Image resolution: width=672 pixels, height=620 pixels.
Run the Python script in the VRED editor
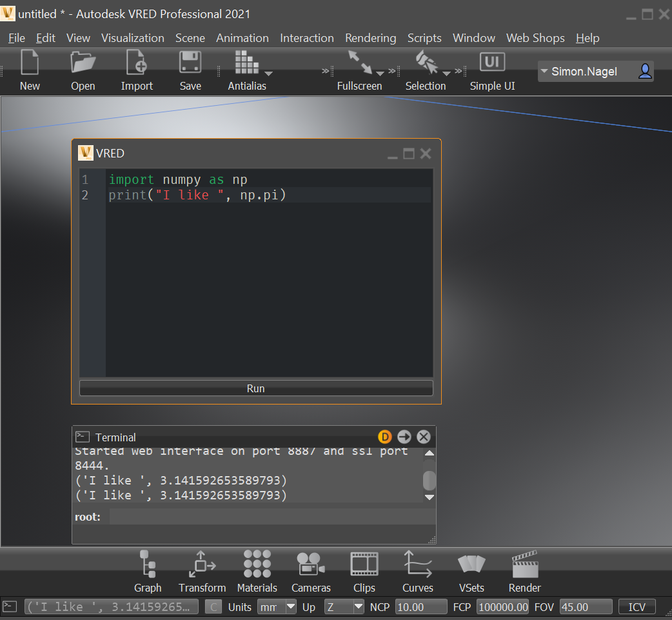pyautogui.click(x=255, y=388)
